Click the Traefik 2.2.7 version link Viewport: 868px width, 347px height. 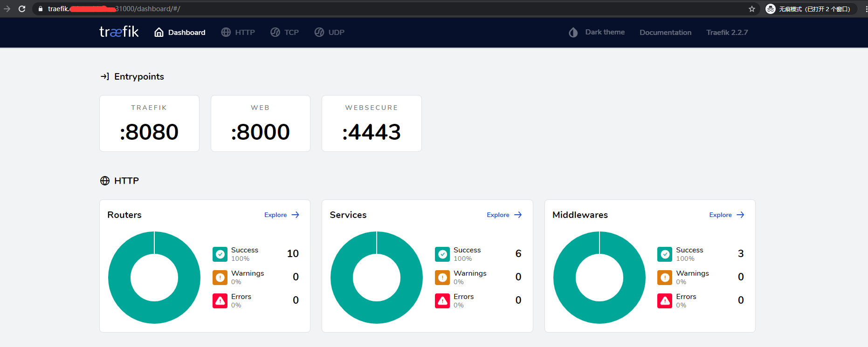tap(727, 32)
